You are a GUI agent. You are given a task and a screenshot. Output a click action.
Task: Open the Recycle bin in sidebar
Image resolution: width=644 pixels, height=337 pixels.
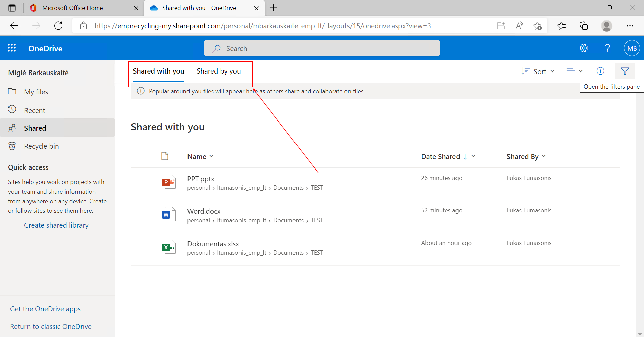coord(41,146)
